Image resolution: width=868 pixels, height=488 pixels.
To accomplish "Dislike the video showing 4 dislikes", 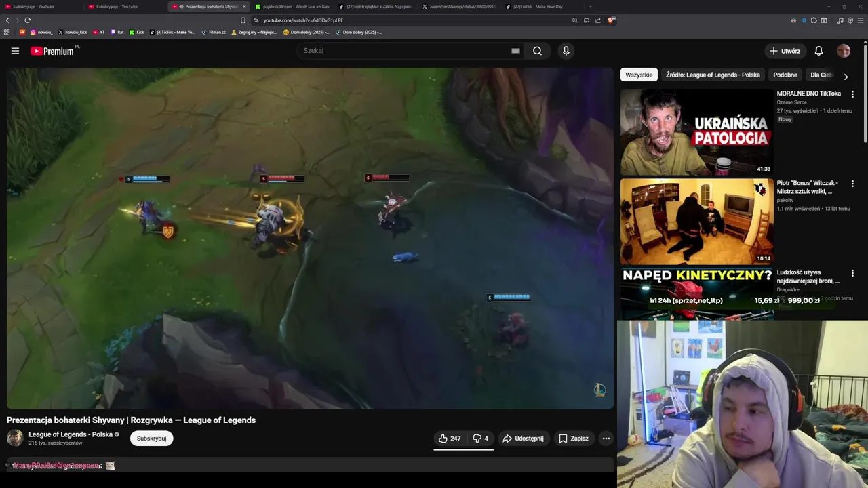I will click(x=480, y=439).
